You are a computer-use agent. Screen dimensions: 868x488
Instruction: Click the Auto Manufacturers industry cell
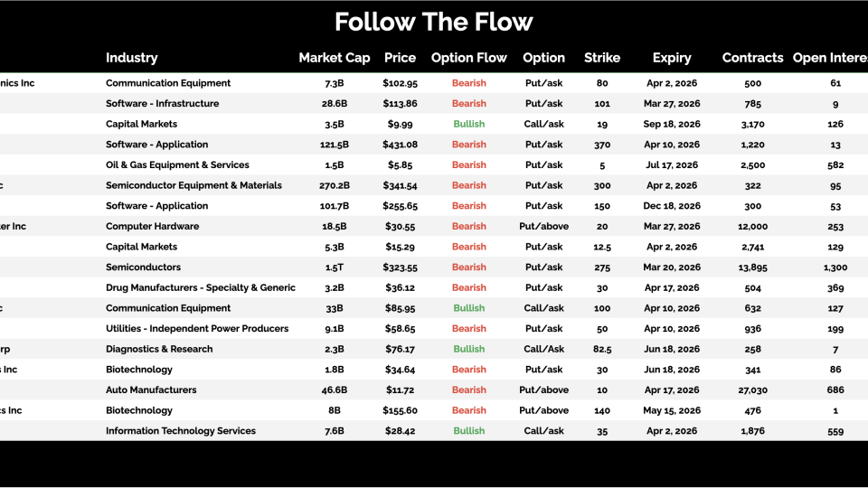coord(151,390)
